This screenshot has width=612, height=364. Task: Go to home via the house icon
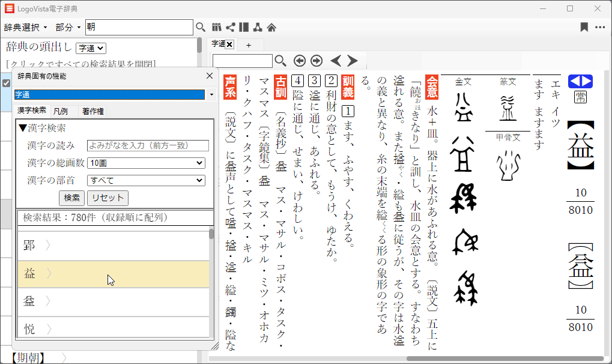(271, 27)
